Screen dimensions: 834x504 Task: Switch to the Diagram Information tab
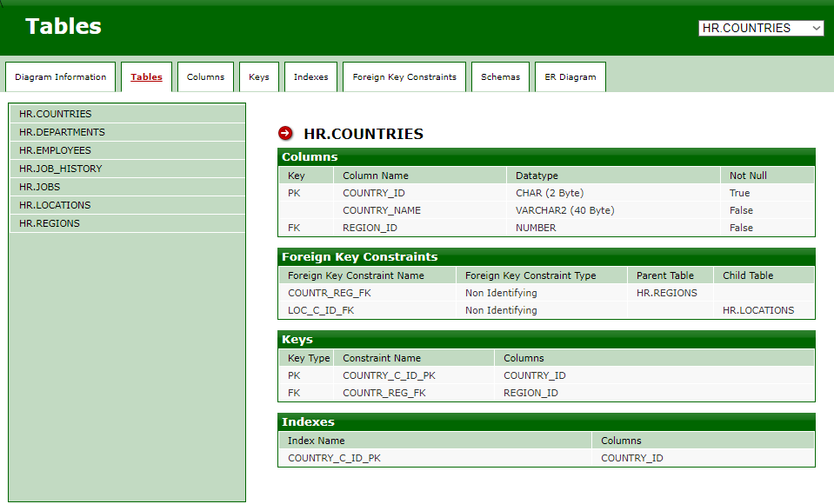(x=60, y=76)
